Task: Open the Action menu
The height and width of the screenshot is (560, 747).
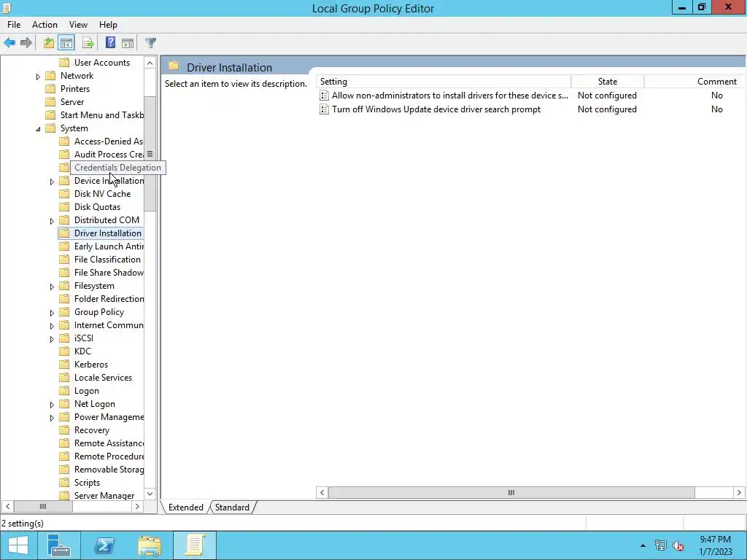Action: coord(44,25)
